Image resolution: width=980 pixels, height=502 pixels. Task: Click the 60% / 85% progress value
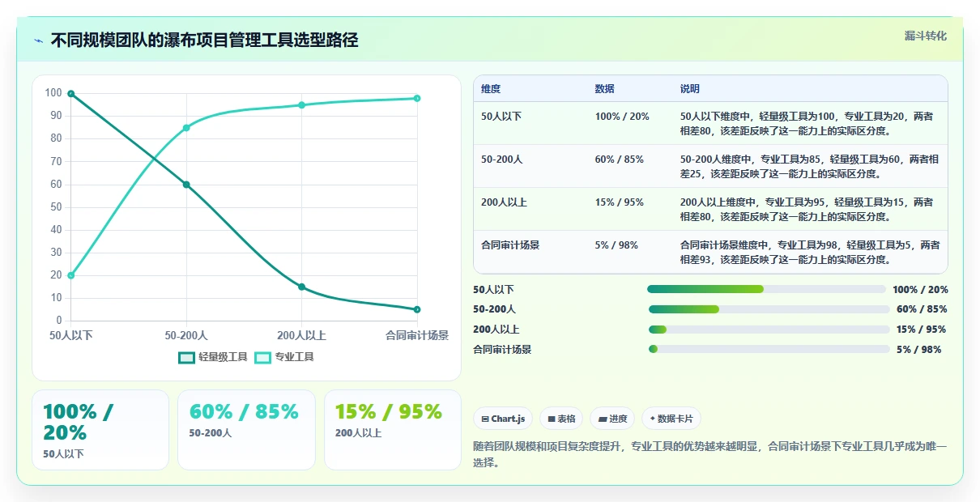922,309
